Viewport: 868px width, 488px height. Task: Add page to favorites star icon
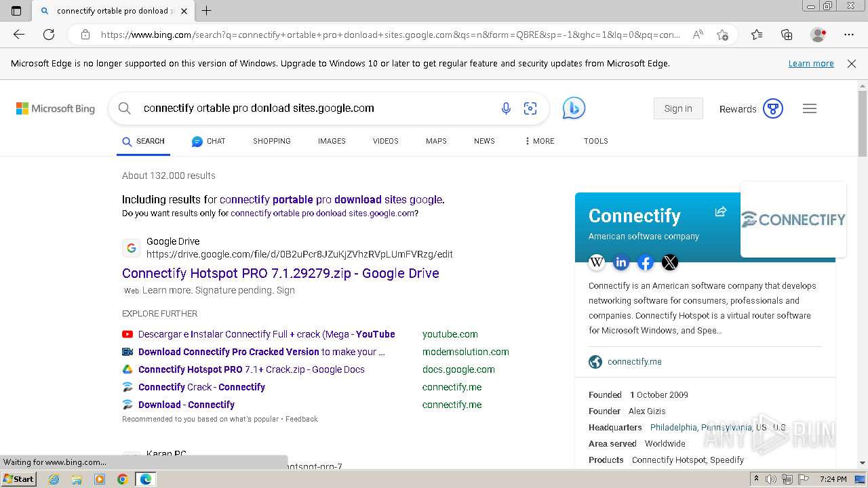(x=722, y=35)
